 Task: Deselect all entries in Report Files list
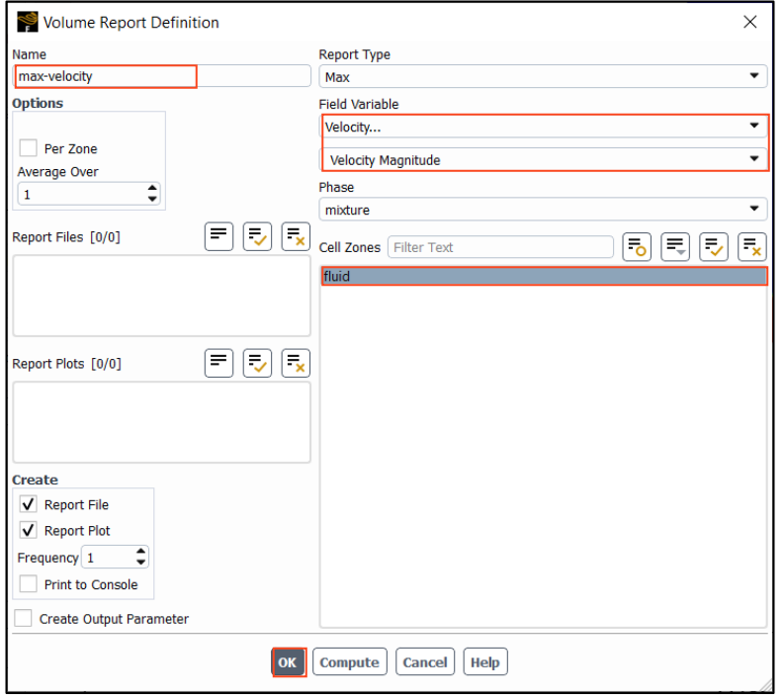pos(296,237)
